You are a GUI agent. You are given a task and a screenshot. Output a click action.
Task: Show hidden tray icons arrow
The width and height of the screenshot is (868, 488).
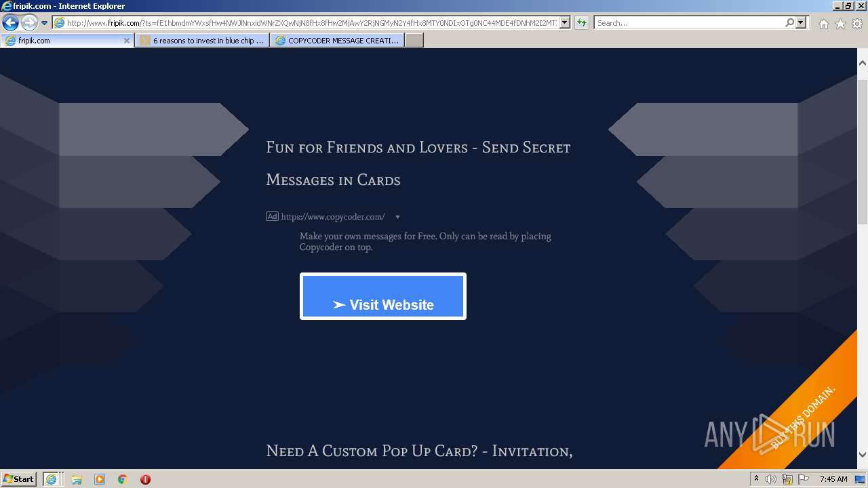click(756, 479)
